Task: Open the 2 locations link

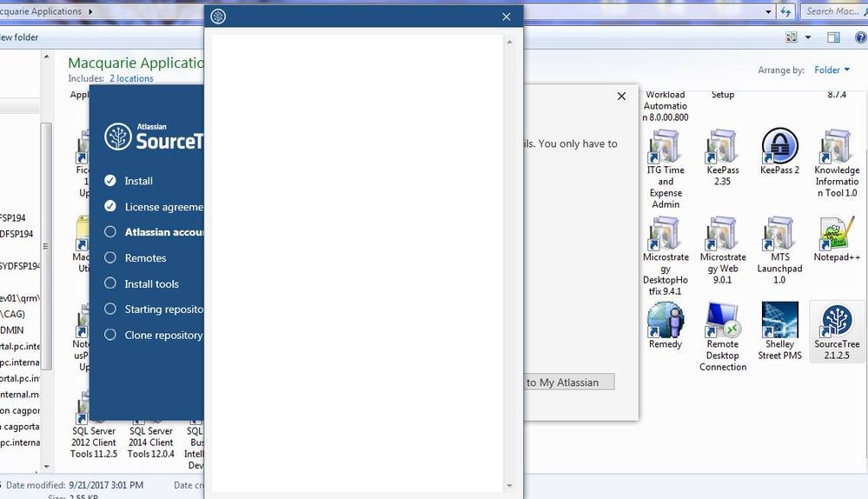Action: point(131,78)
